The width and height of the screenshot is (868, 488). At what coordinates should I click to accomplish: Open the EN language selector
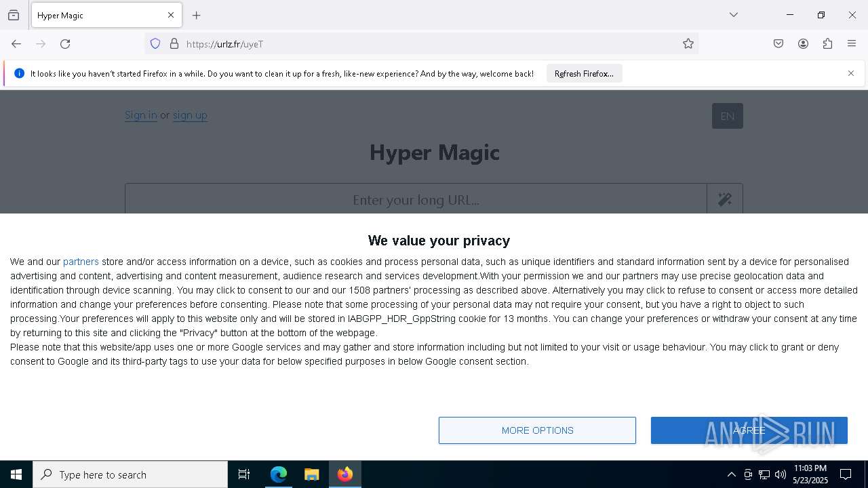point(728,116)
